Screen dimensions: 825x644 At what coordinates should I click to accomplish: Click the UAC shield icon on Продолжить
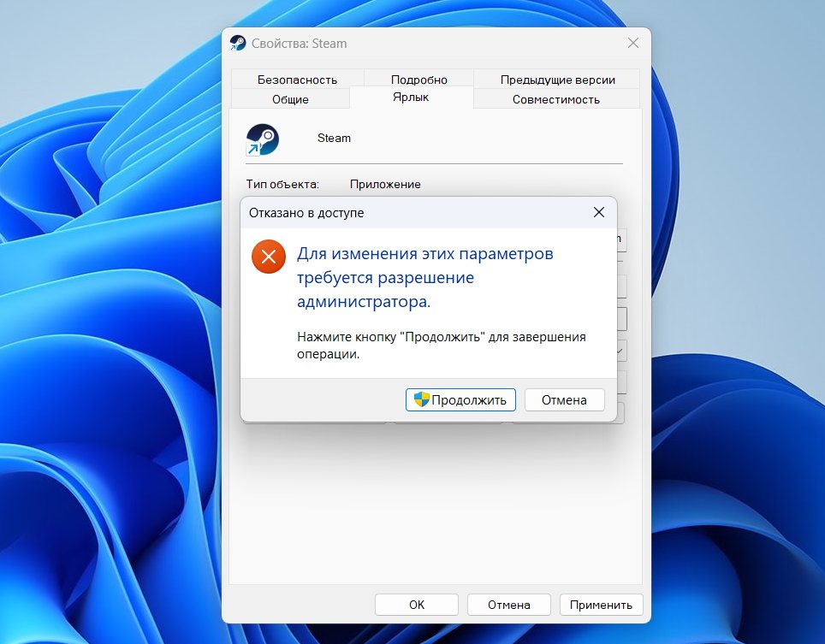click(421, 399)
